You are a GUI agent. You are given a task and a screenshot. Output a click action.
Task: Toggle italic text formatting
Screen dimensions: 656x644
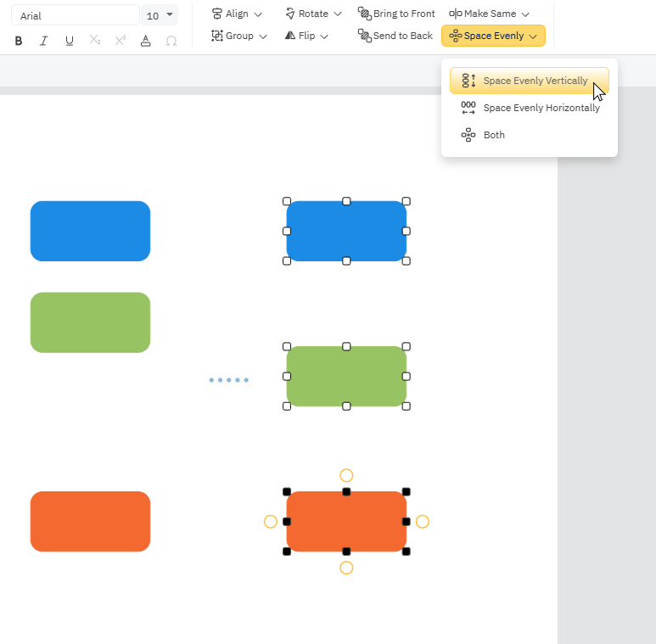pos(44,41)
